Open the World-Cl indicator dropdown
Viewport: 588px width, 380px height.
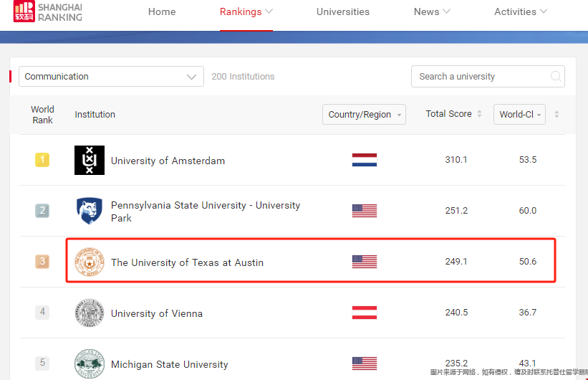tap(519, 114)
